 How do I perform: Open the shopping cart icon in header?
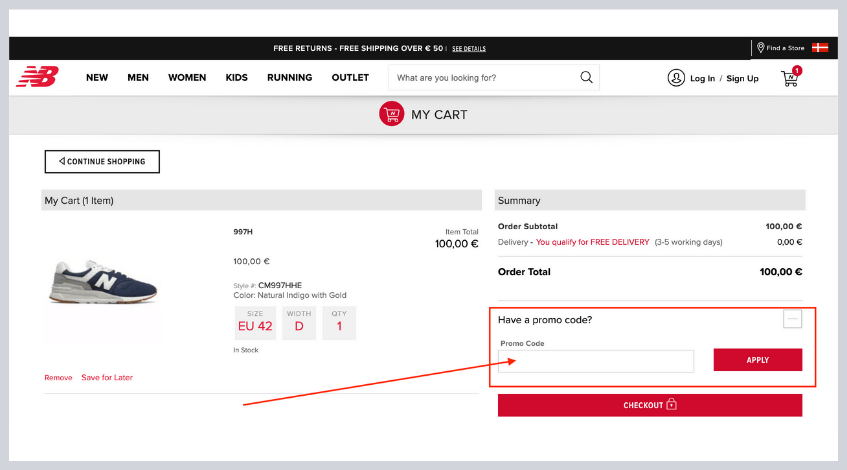pos(790,78)
